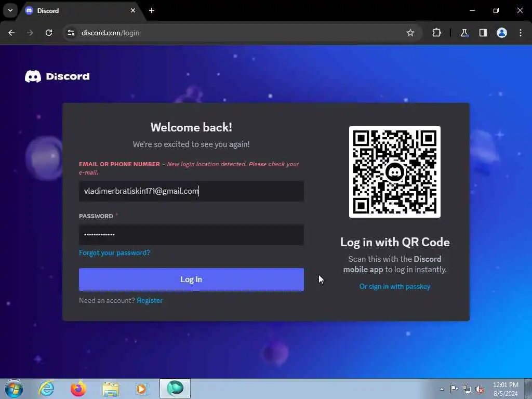Reload the Discord login page

click(x=49, y=33)
